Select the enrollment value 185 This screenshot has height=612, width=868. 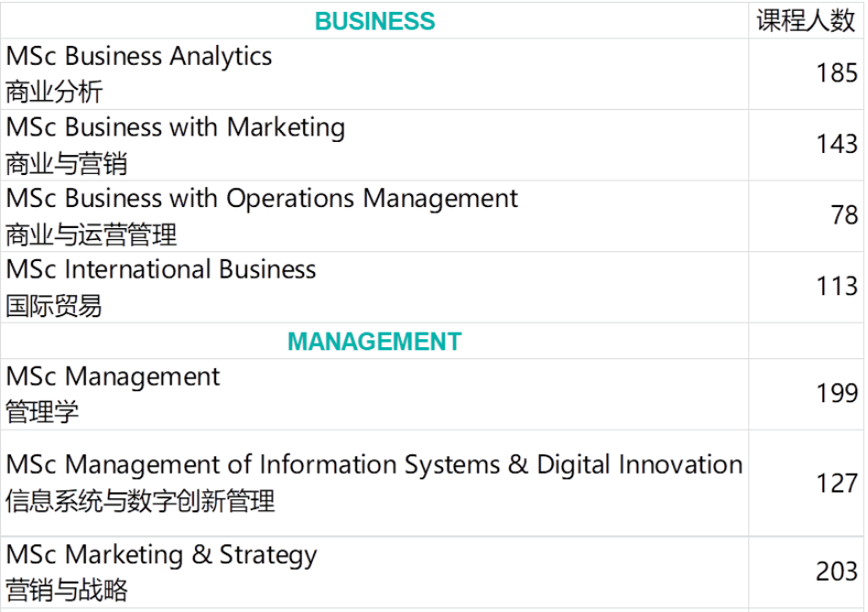[x=837, y=73]
